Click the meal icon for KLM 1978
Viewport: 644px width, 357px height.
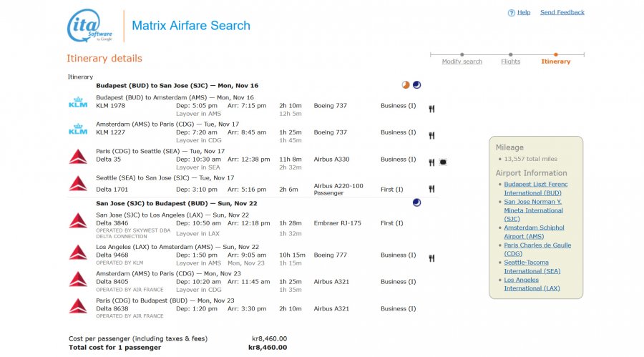[x=432, y=109]
